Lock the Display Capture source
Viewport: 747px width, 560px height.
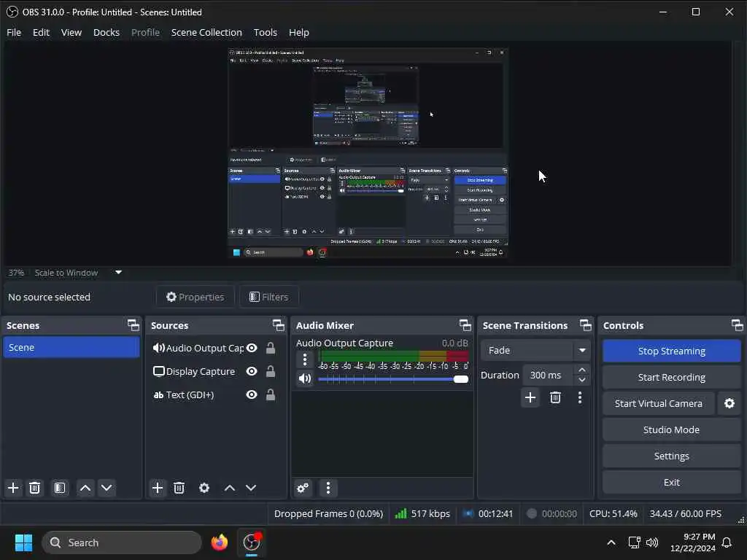point(271,371)
